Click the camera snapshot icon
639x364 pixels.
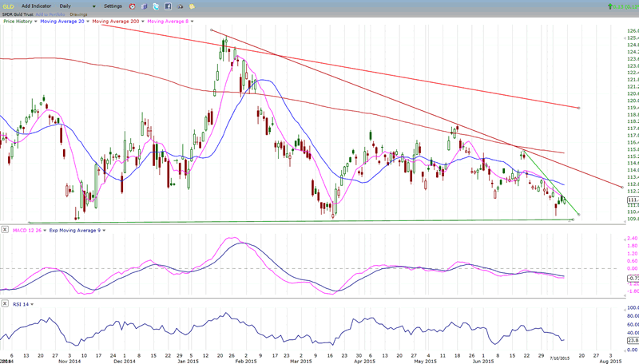(181, 6)
